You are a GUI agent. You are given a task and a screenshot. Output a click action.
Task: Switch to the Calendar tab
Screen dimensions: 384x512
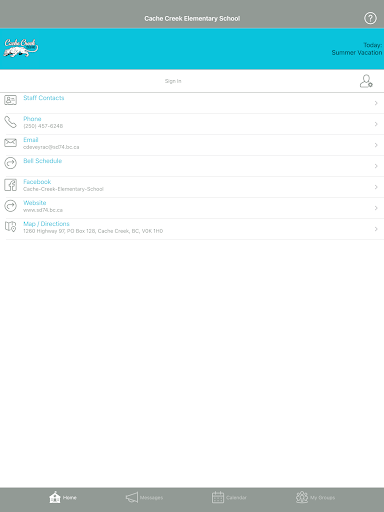[x=229, y=497]
